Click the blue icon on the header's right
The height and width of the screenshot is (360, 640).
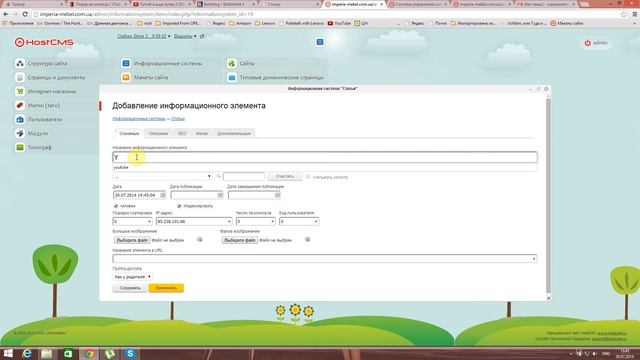click(x=320, y=42)
